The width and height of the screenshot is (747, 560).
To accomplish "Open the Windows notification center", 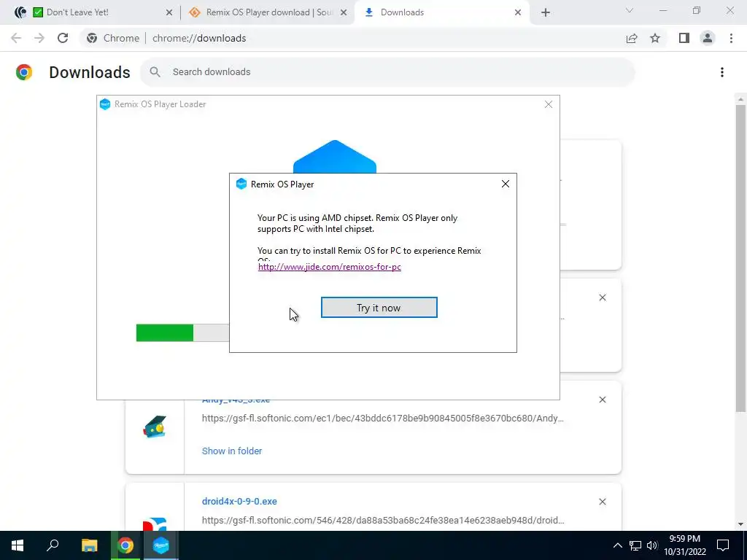I will click(x=723, y=545).
